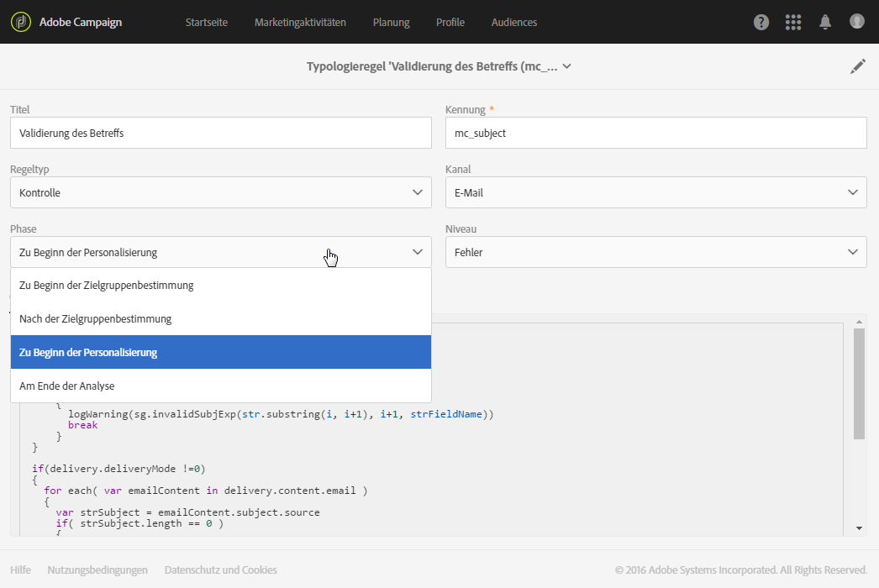Screen dimensions: 879x588
Task: Click the Adobe Campaign logo icon
Action: point(22,22)
